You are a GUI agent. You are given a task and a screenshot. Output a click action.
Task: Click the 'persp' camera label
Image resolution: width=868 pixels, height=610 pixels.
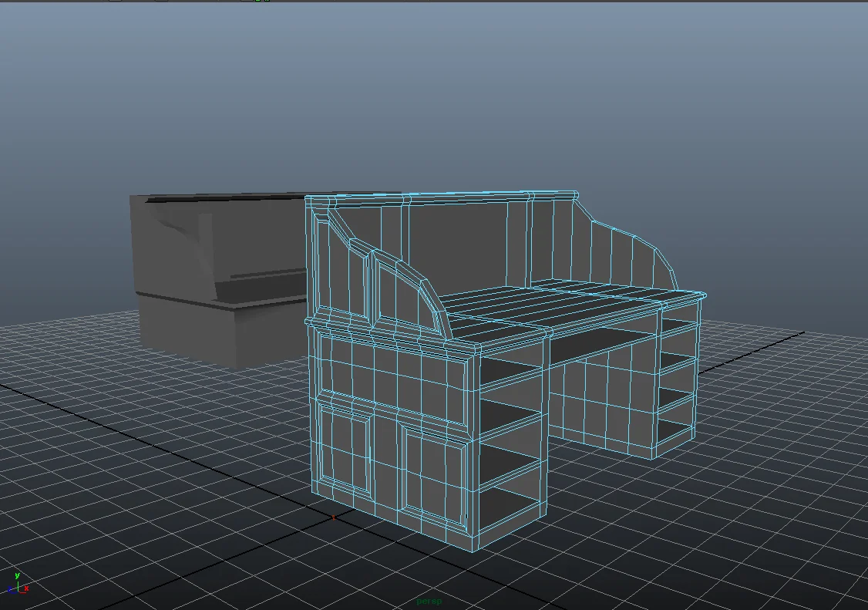(x=429, y=602)
